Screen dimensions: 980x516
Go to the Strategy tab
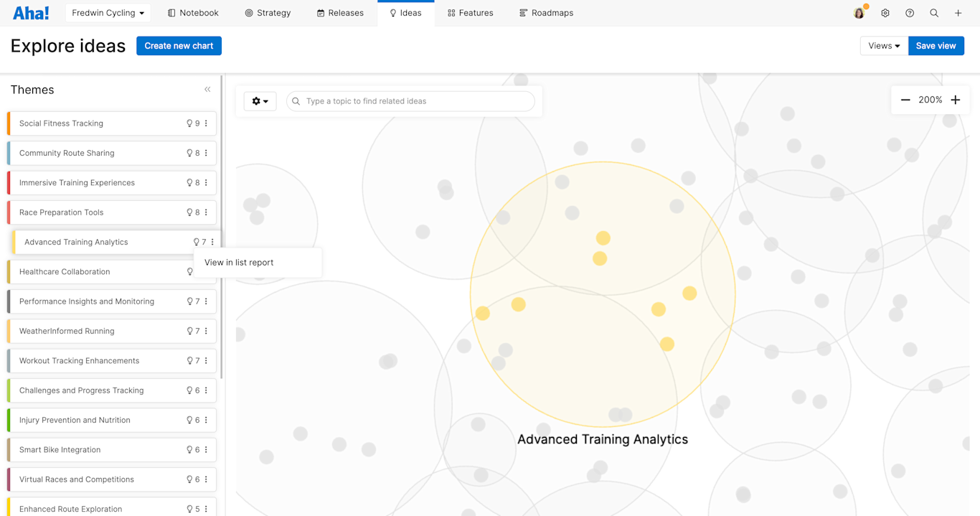268,13
